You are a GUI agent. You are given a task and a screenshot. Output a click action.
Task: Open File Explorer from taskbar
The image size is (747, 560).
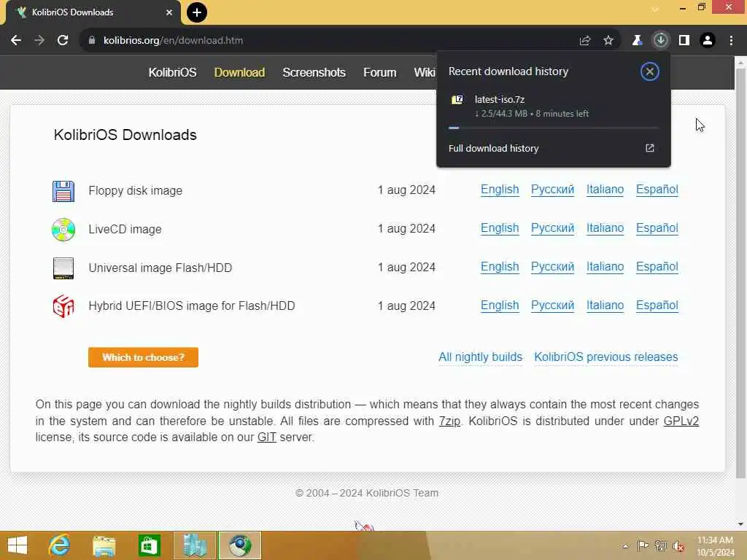(x=104, y=545)
